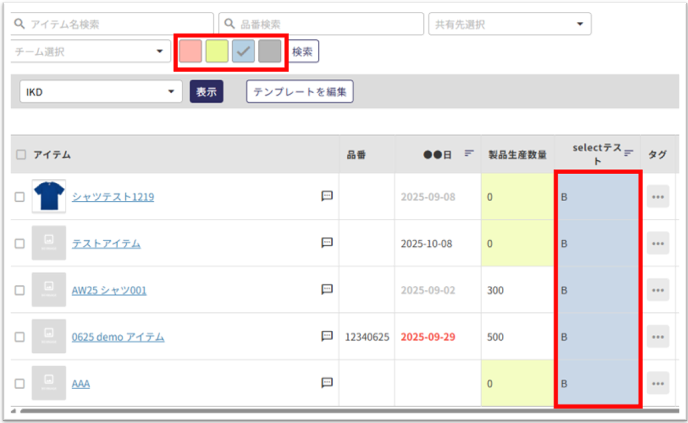Expand the 共有先選択 dropdown
688x423 pixels.
click(x=508, y=23)
